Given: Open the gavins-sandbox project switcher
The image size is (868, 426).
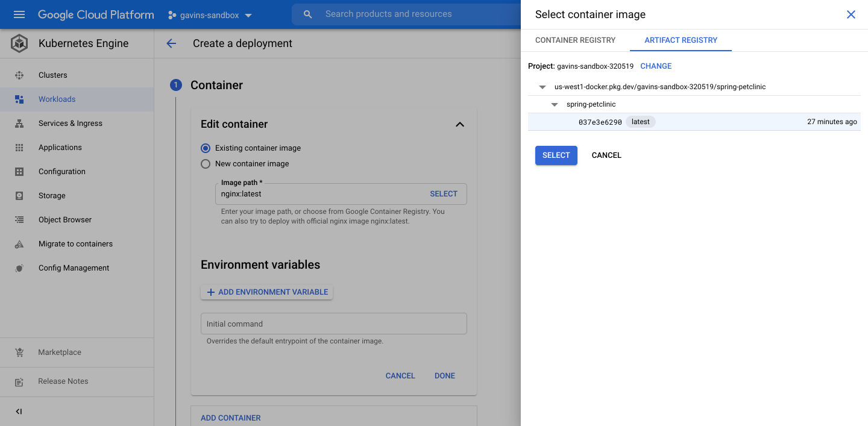Looking at the screenshot, I should point(210,14).
